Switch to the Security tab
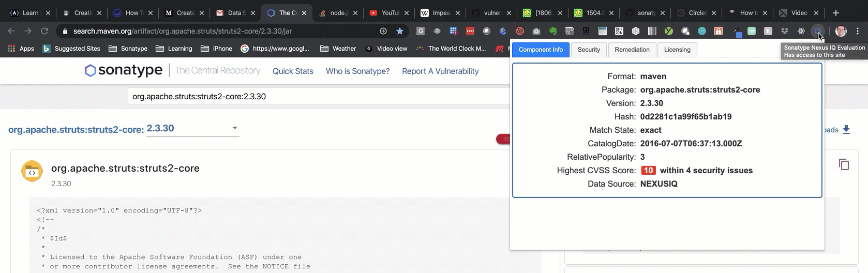This screenshot has height=273, width=868. [x=589, y=50]
